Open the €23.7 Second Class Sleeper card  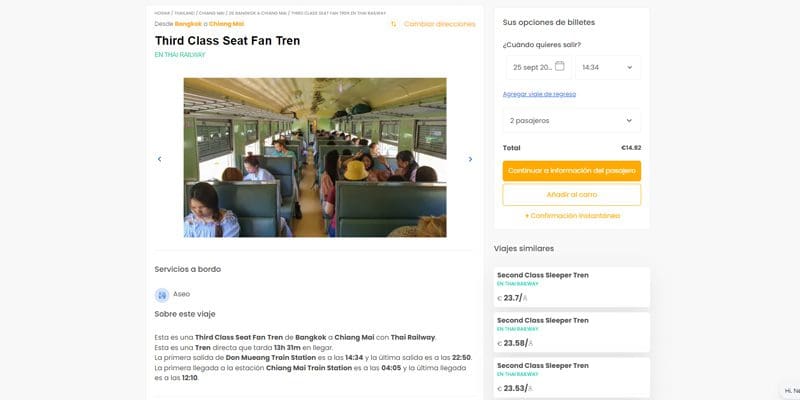(x=571, y=286)
